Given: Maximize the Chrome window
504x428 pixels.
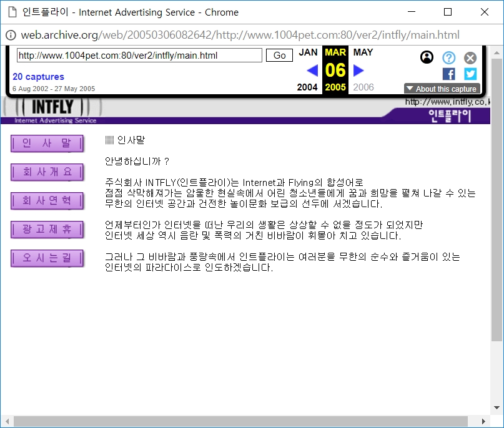Looking at the screenshot, I should (x=448, y=12).
